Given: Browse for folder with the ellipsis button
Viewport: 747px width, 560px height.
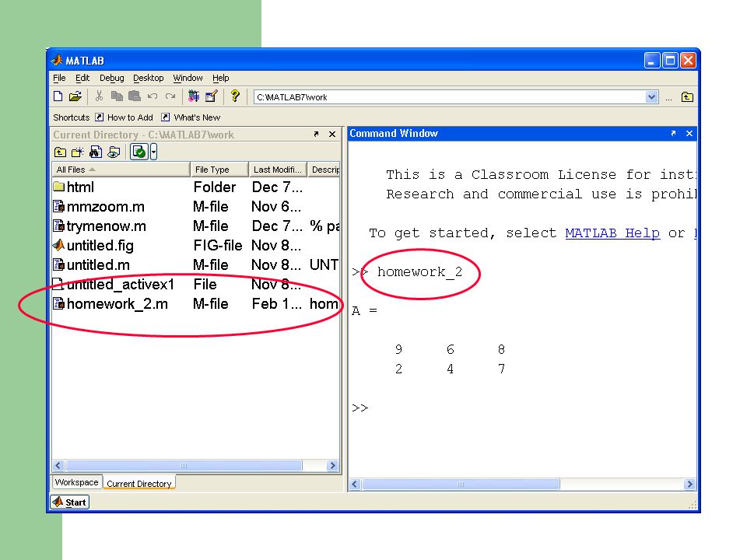Looking at the screenshot, I should coord(669,98).
